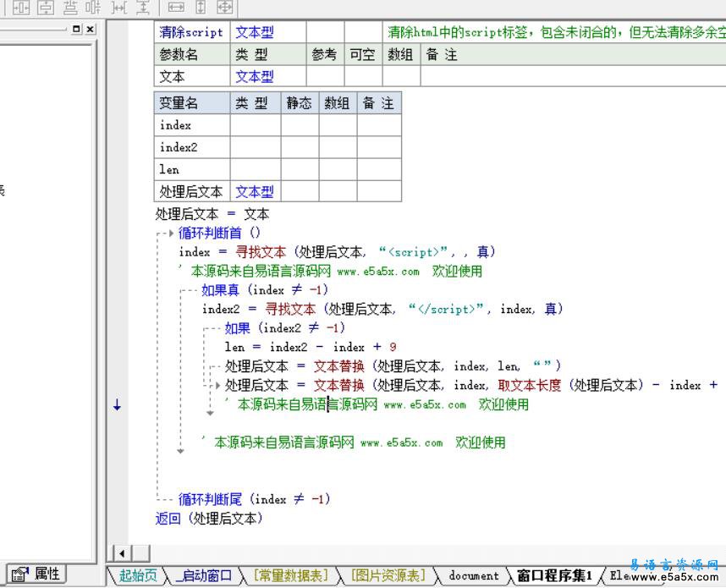Click the equal vertical spacing toolbar icon
The width and height of the screenshot is (726, 588).
point(144,8)
